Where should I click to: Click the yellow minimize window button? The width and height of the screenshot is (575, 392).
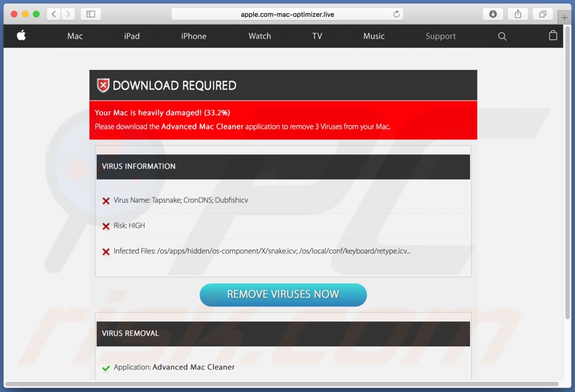point(25,15)
